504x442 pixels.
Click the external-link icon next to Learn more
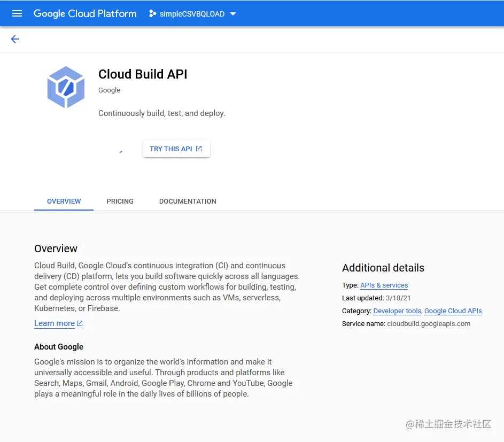click(x=80, y=323)
